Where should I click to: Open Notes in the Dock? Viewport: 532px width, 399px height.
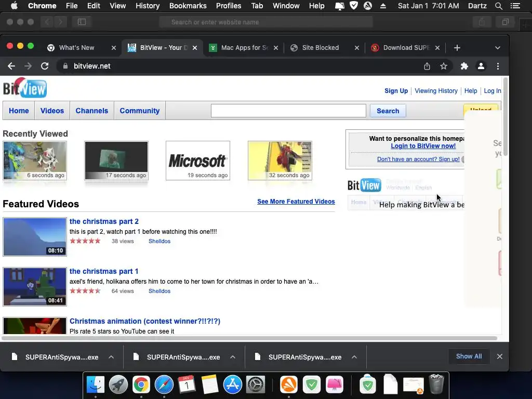[210, 385]
